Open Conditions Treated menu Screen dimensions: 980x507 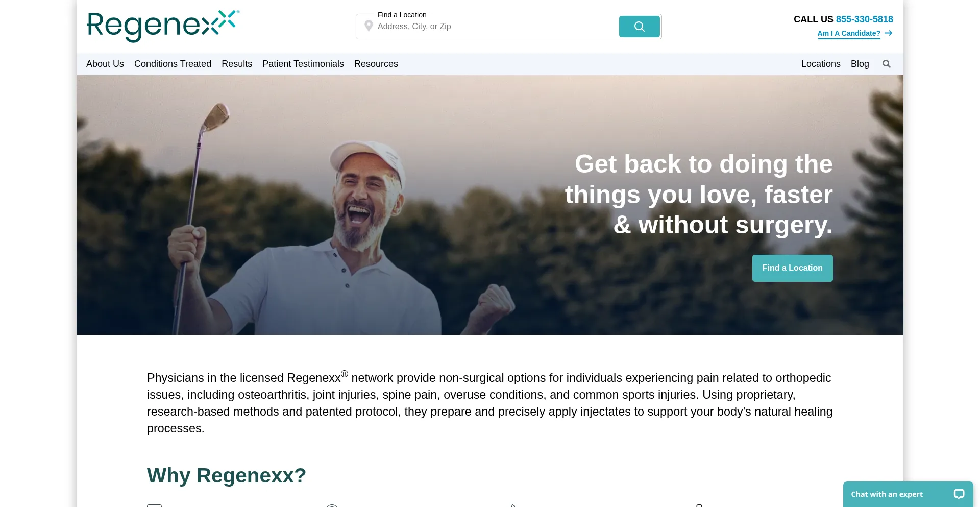coord(173,64)
